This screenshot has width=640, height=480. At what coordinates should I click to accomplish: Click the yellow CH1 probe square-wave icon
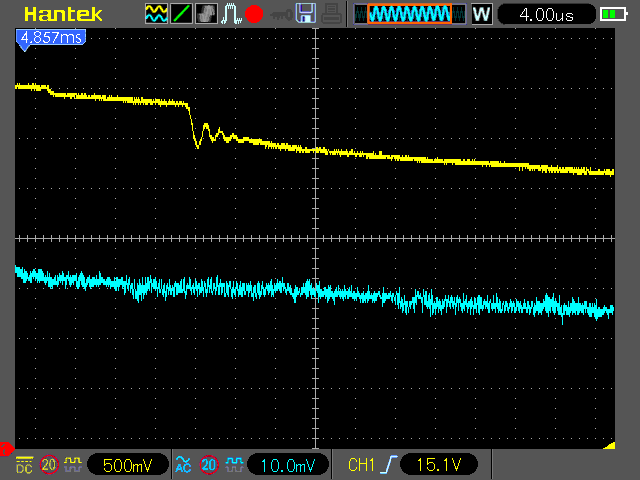pos(73,464)
